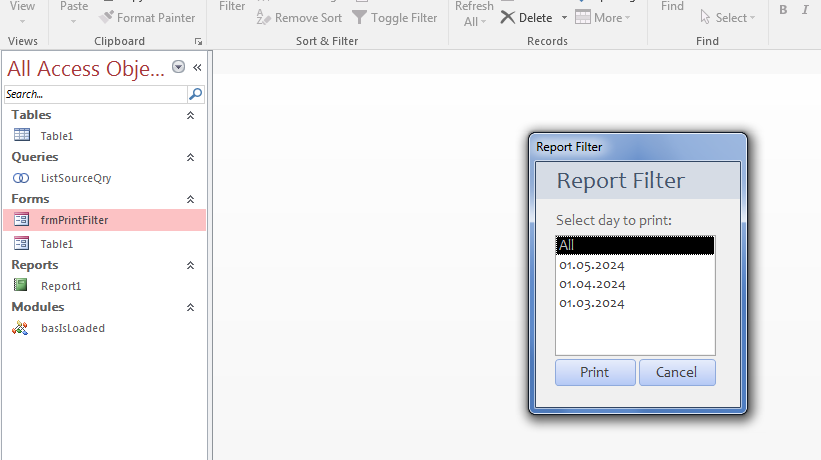This screenshot has height=460, width=821.
Task: Select frmPrintFilter form label
Action: point(74,220)
